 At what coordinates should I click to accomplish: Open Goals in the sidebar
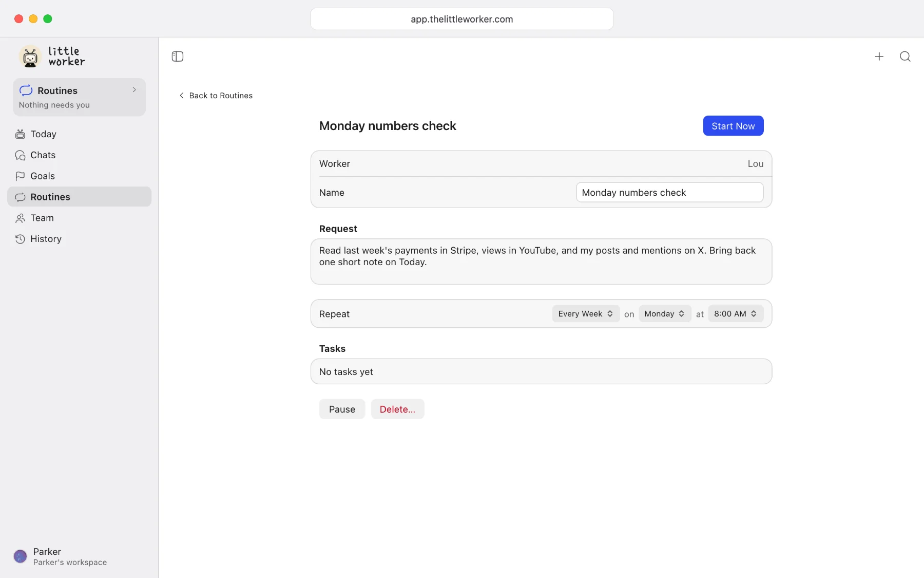(x=79, y=176)
